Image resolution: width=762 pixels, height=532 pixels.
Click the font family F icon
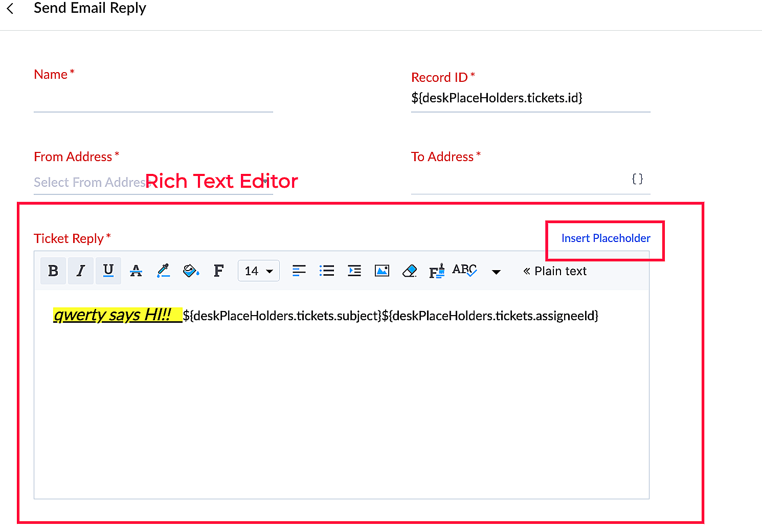pos(218,271)
